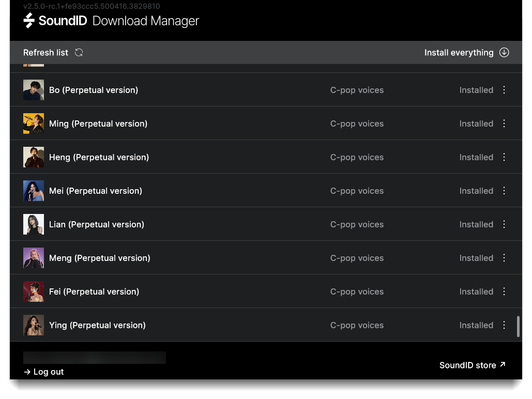532x399 pixels.
Task: Open the three-dot menu for Mei
Action: point(504,191)
